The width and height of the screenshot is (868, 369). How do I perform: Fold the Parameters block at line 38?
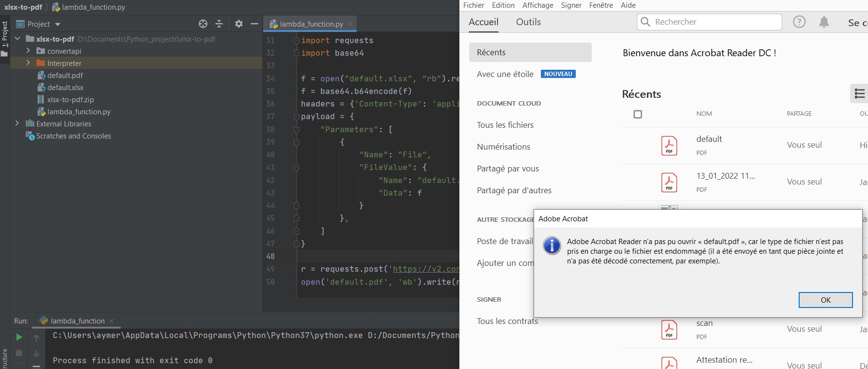coord(297,130)
